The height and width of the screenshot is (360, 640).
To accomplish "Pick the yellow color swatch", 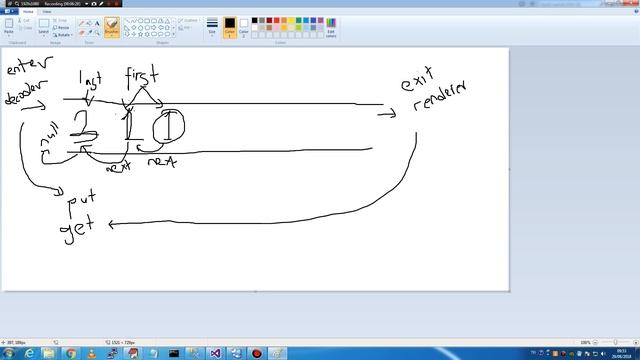I will [x=291, y=20].
